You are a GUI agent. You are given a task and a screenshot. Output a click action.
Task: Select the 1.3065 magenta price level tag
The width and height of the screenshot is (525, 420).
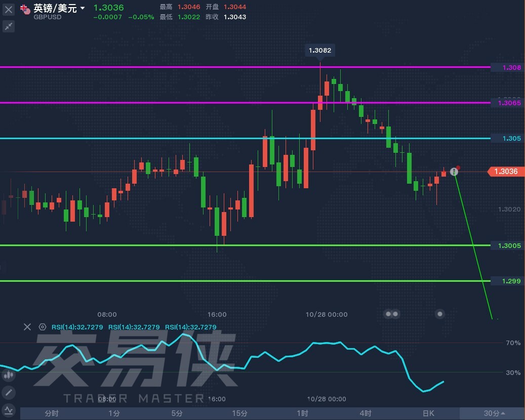pos(508,103)
